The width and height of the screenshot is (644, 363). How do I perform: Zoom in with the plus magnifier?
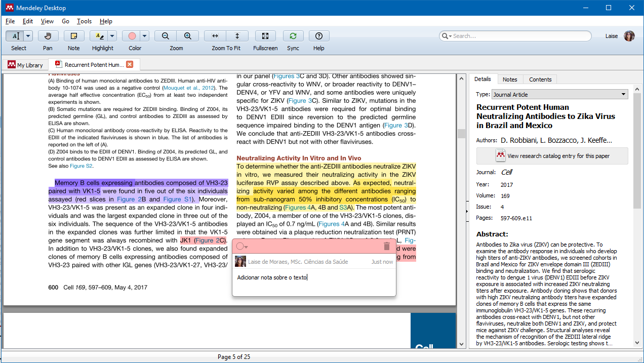click(187, 36)
